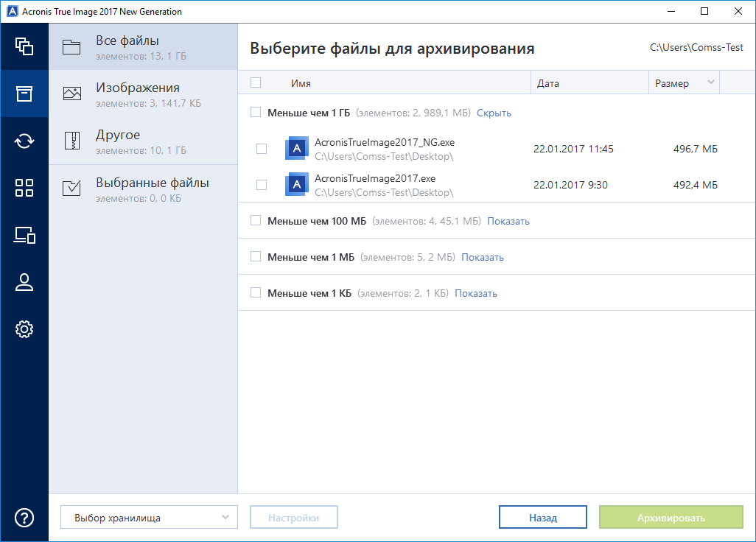This screenshot has width=756, height=542.
Task: Open the Sync section icon
Action: tap(24, 141)
